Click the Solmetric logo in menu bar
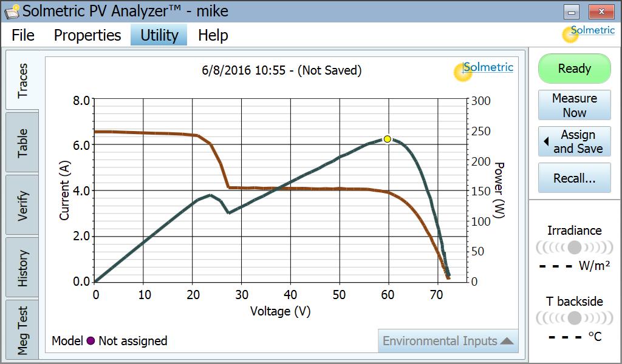This screenshot has width=622, height=364. pyautogui.click(x=588, y=33)
